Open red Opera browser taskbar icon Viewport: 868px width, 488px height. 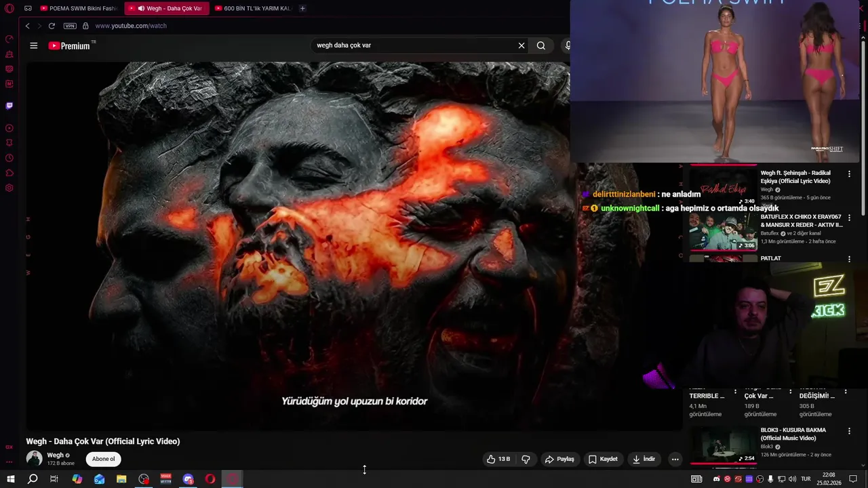coord(210,479)
